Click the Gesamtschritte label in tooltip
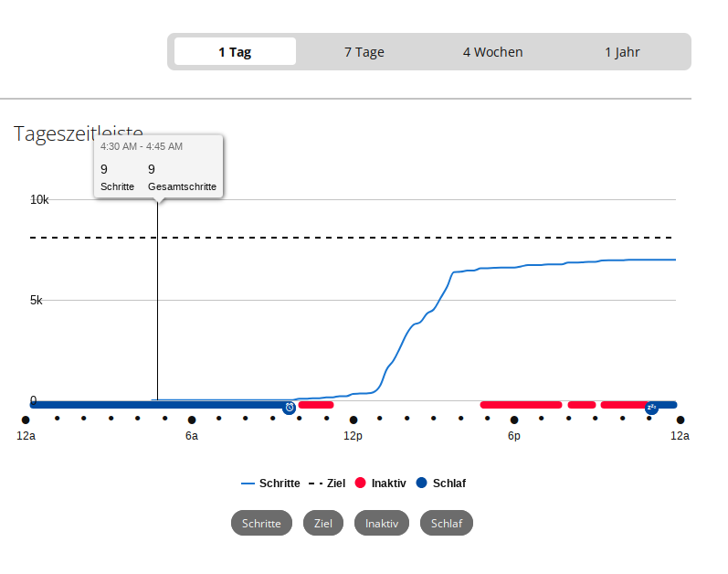The height and width of the screenshot is (574, 728). [182, 186]
